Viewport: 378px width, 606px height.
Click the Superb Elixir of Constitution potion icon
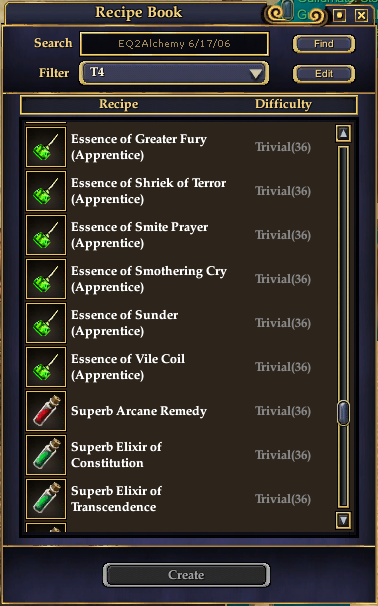click(x=46, y=455)
